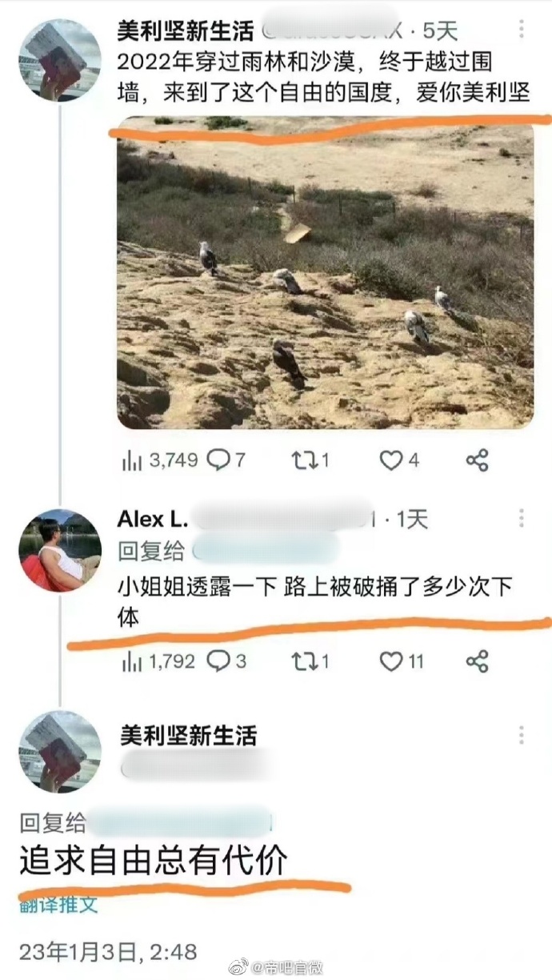Click the comment icon on Alex L.'s reply
Screen dimensions: 552x980
(x=218, y=661)
